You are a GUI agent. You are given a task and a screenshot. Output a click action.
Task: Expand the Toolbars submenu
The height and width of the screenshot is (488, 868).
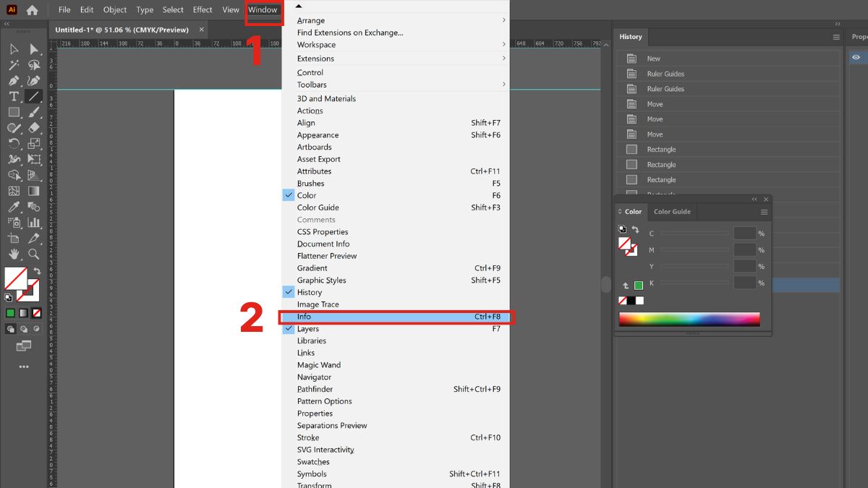[x=396, y=85]
